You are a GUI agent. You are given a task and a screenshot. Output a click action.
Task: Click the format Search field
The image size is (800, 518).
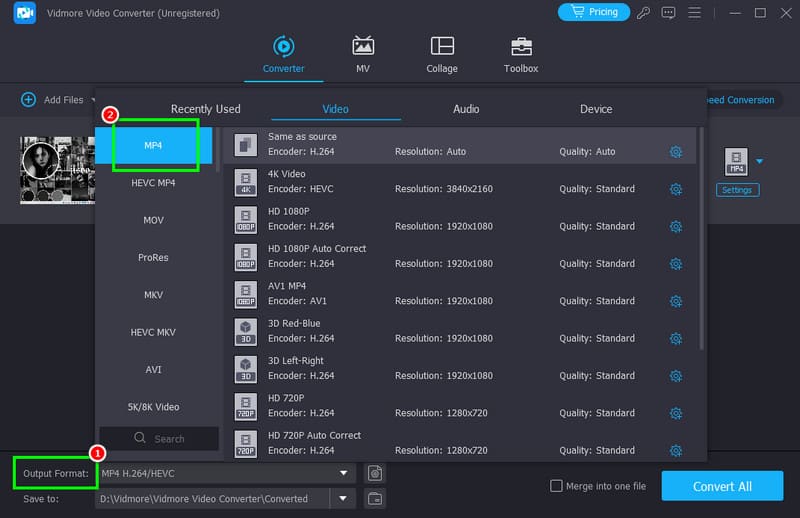(x=159, y=438)
